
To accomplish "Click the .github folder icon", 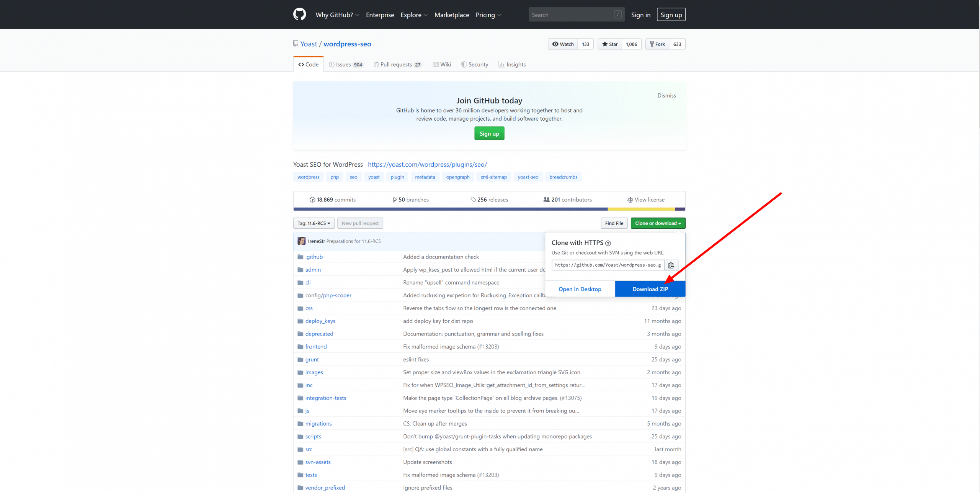I will point(300,257).
